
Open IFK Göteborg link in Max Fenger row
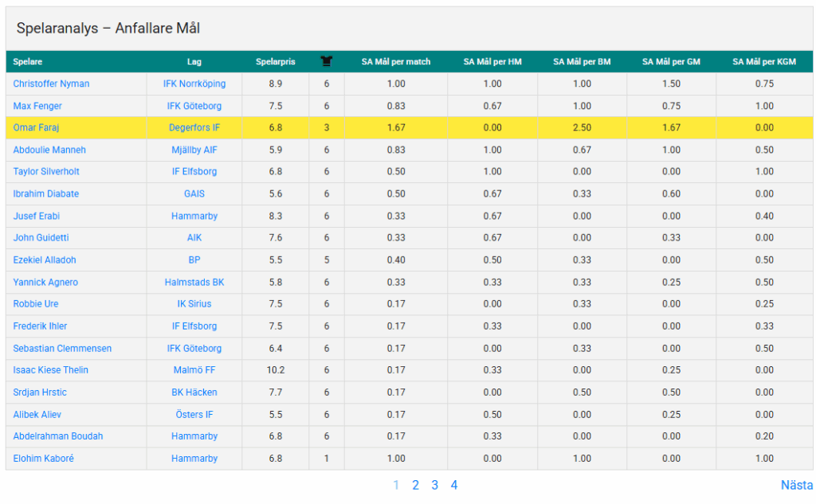pyautogui.click(x=194, y=106)
